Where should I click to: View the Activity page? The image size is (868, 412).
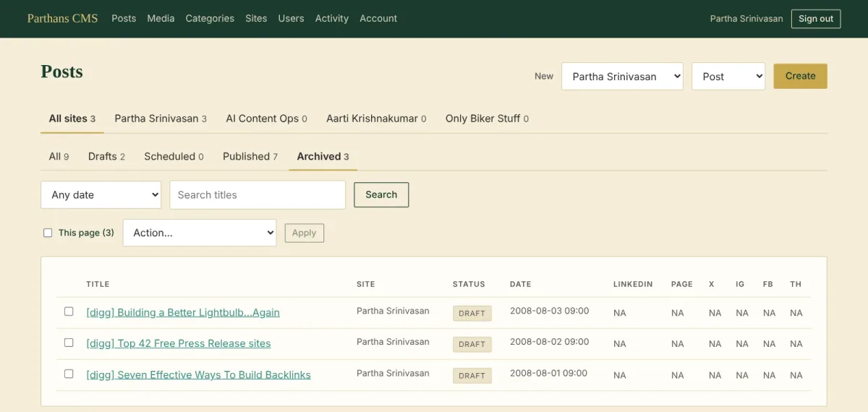332,18
